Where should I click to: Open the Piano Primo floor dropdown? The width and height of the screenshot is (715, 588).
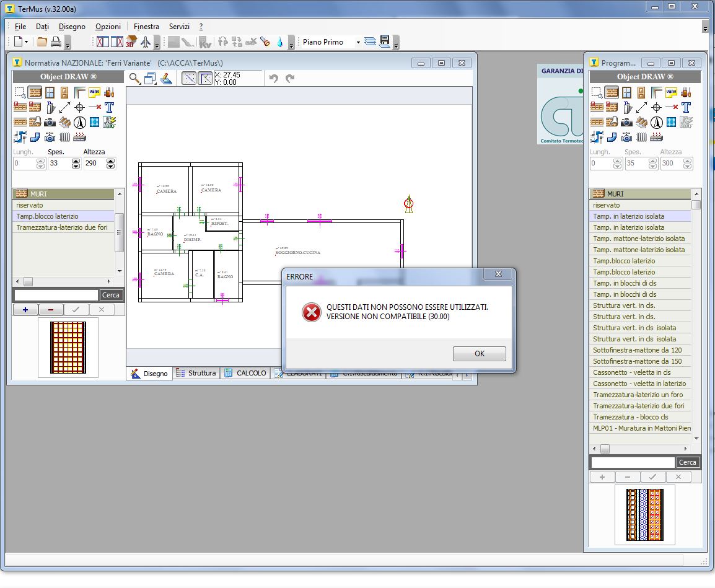tap(357, 42)
